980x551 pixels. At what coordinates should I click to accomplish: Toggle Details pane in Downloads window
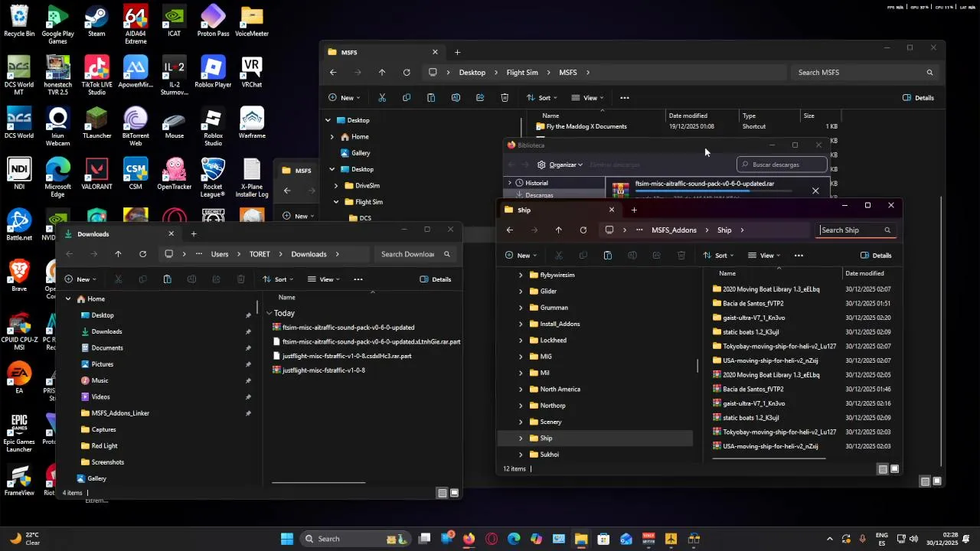(436, 279)
